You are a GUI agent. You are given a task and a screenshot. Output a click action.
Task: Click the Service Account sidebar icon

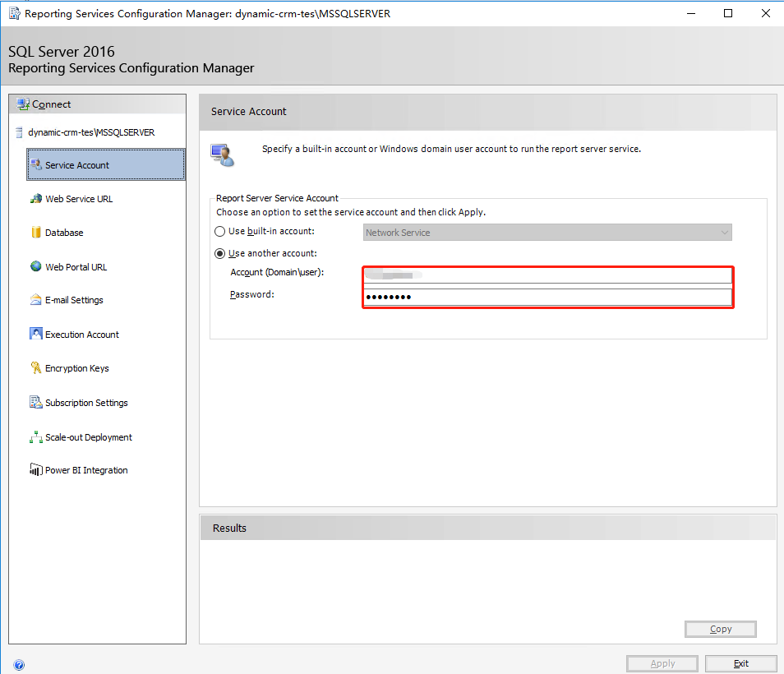[x=36, y=164]
